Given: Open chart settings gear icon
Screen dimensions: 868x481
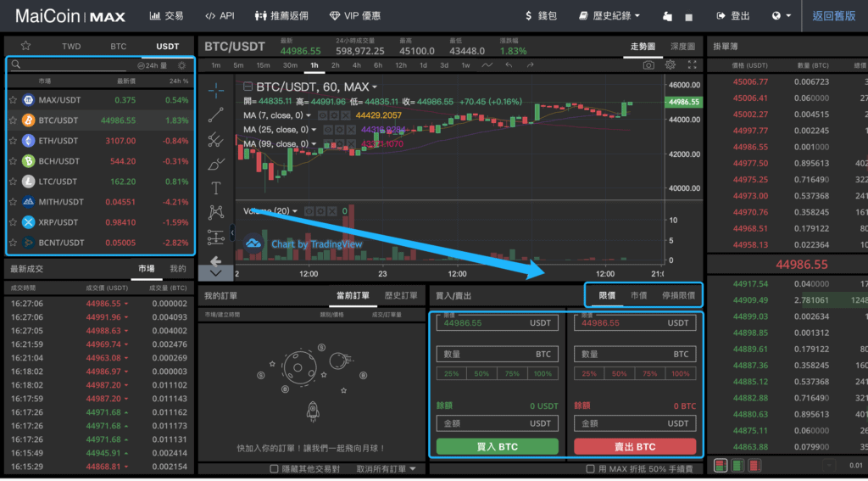Looking at the screenshot, I should 670,64.
